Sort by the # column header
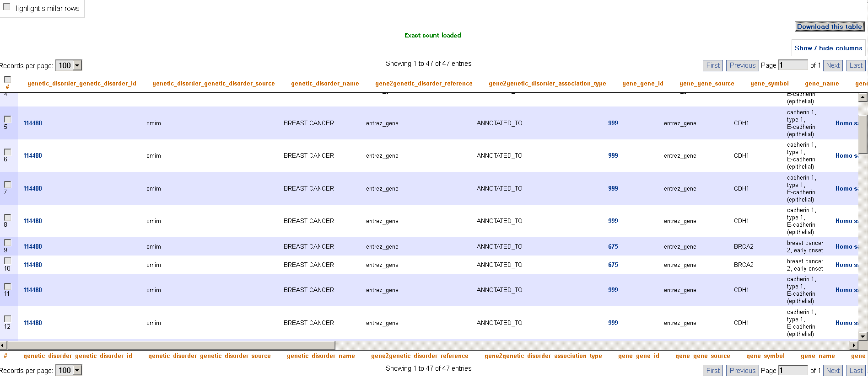Screen dimensions: 868x378 pos(7,87)
